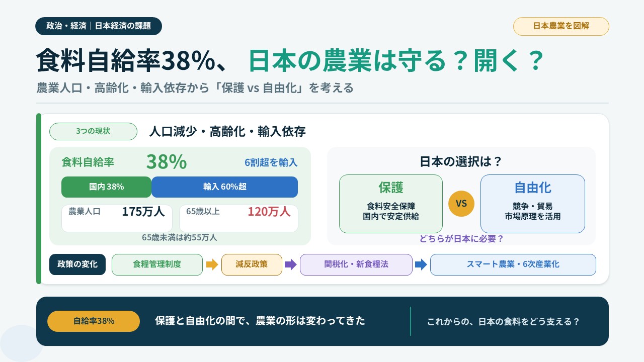Click the blue 輸入60%超 bar segment
644x362 pixels.
click(224, 187)
